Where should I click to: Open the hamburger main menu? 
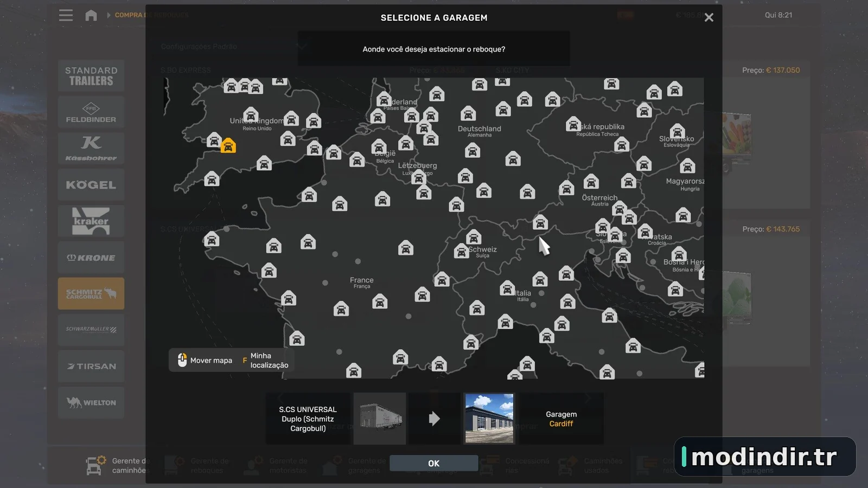click(x=66, y=15)
